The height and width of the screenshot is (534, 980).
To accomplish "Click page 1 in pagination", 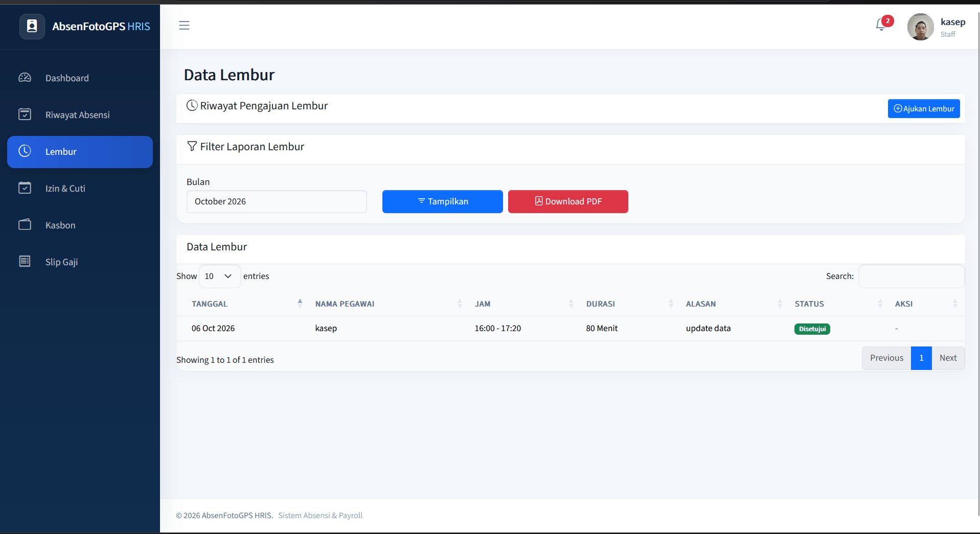I will [x=921, y=358].
